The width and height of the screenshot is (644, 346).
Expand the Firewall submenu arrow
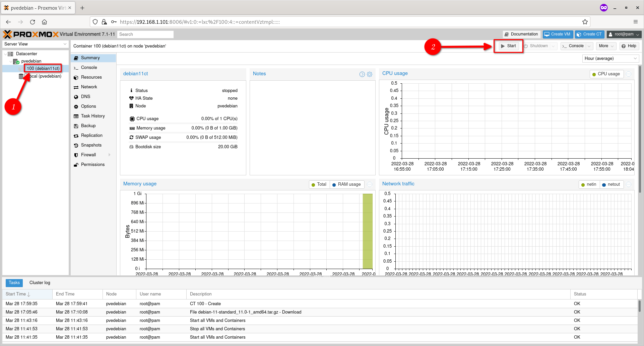click(x=110, y=155)
